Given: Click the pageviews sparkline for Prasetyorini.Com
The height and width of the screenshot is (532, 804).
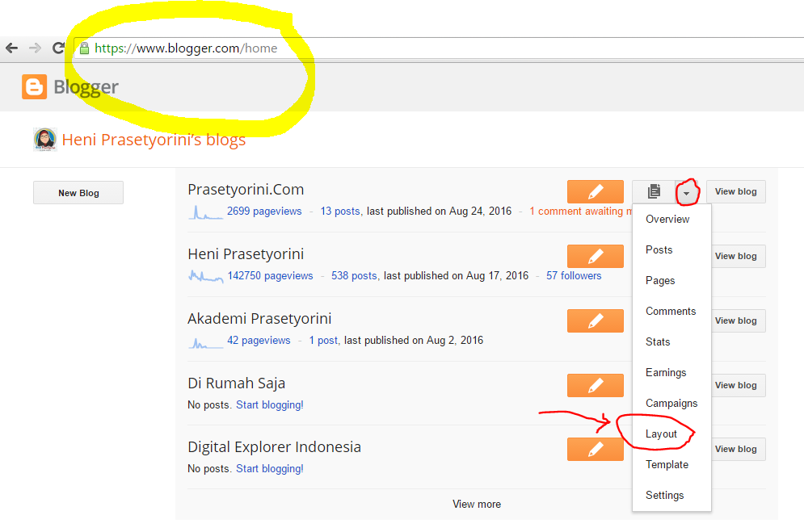Looking at the screenshot, I should [205, 212].
